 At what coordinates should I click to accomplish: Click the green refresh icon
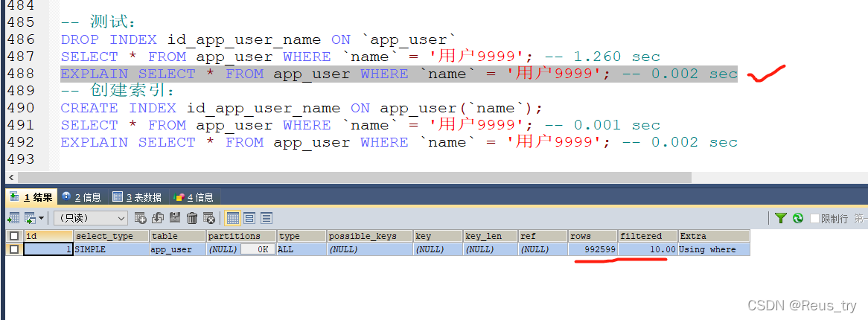[798, 218]
